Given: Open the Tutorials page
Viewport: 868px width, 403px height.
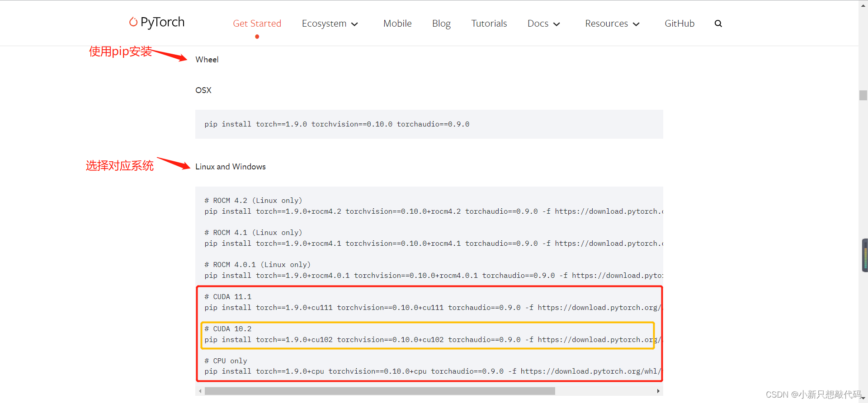Looking at the screenshot, I should pyautogui.click(x=489, y=23).
